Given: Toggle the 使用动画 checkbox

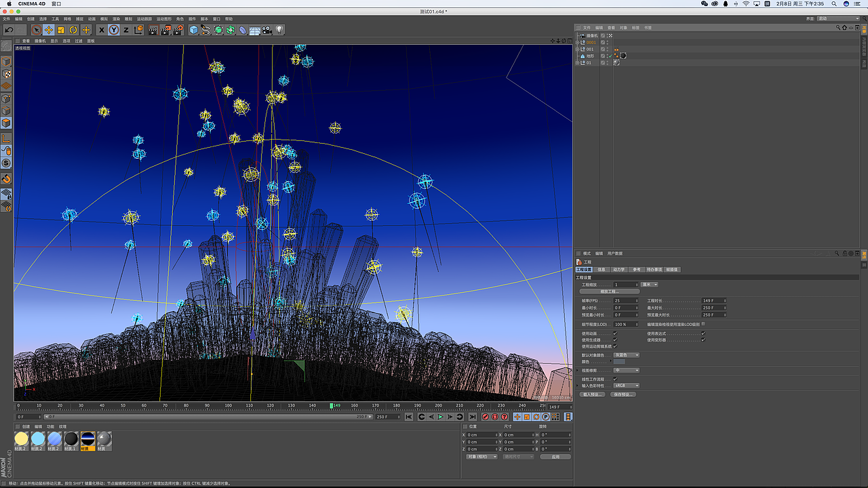Looking at the screenshot, I should [615, 333].
